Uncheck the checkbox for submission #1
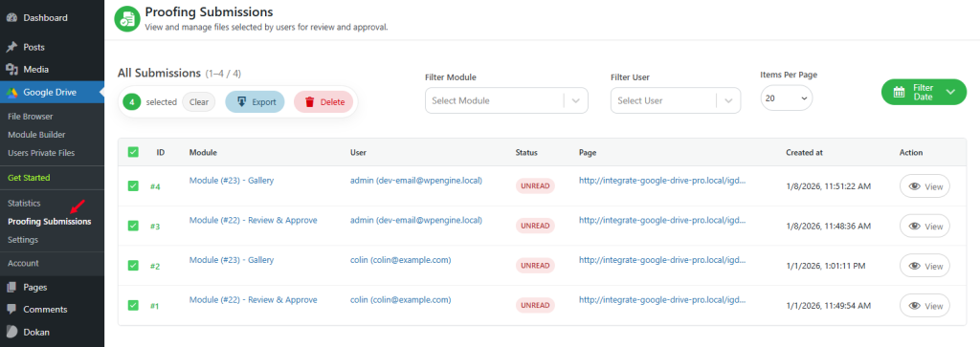This screenshot has width=980, height=347. click(x=133, y=306)
